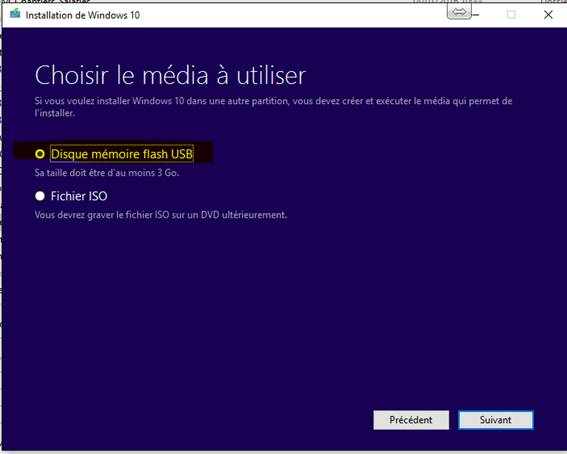
Task: Click the empty area of the title bar
Action: coord(289,15)
